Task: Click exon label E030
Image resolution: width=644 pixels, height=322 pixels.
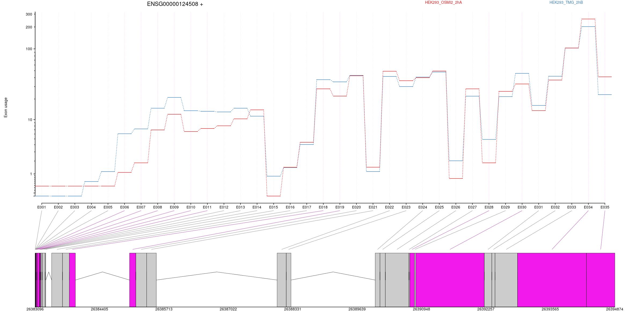Action: (522, 207)
